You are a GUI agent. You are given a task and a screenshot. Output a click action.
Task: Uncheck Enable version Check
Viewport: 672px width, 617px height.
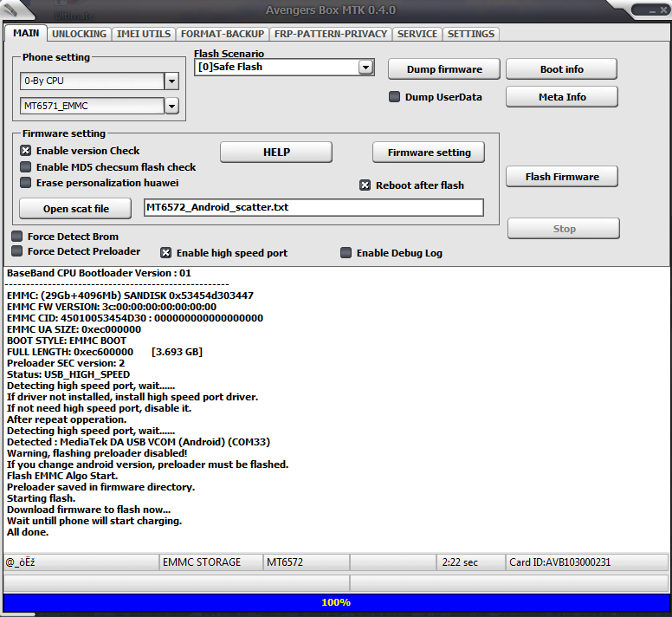pyautogui.click(x=26, y=151)
